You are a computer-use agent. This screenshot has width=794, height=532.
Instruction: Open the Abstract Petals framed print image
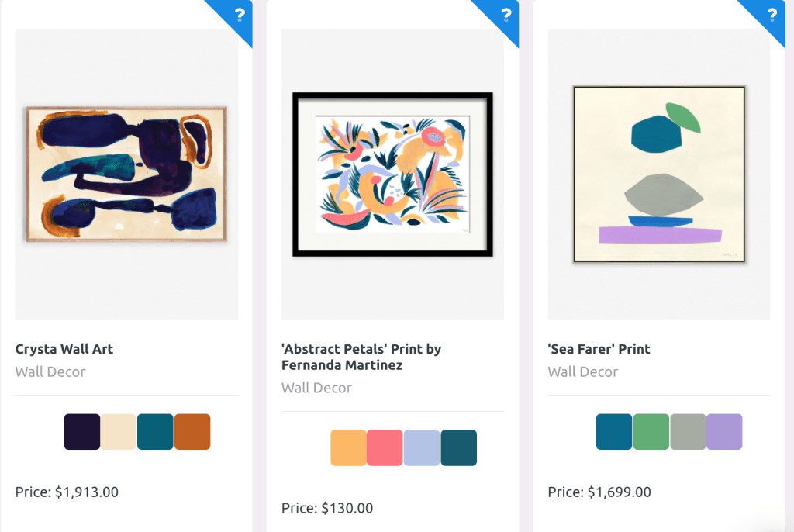[392, 174]
